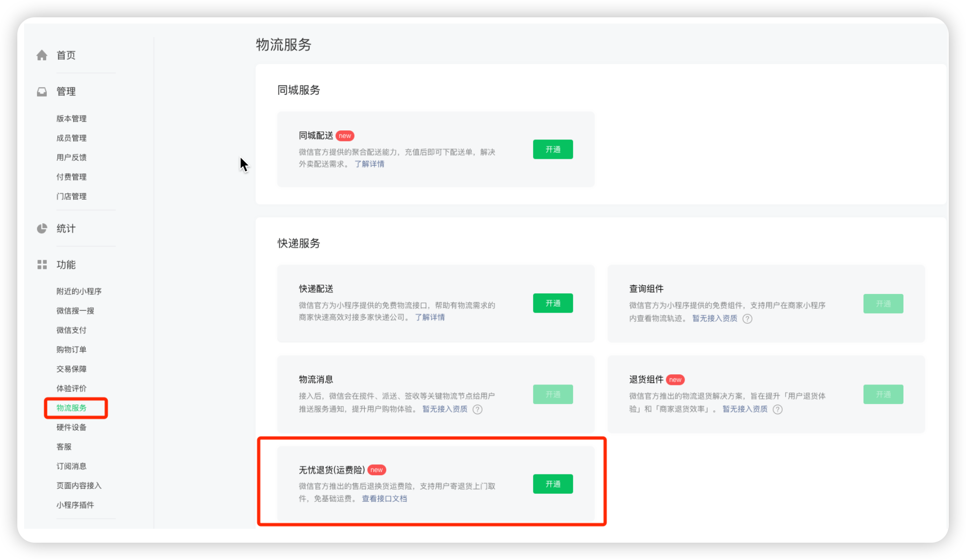966x560 pixels.
Task: Click the question mark in 物流消息 card
Action: point(477,409)
